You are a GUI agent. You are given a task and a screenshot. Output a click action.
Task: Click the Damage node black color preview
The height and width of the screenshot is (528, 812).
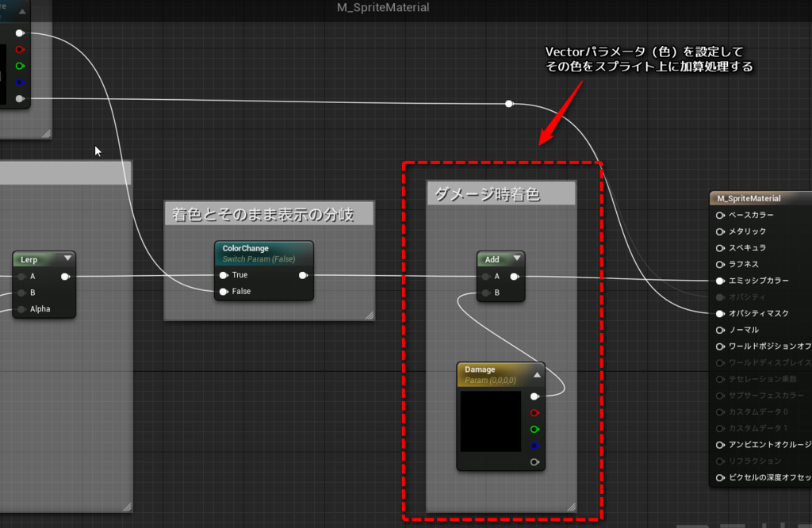[491, 421]
